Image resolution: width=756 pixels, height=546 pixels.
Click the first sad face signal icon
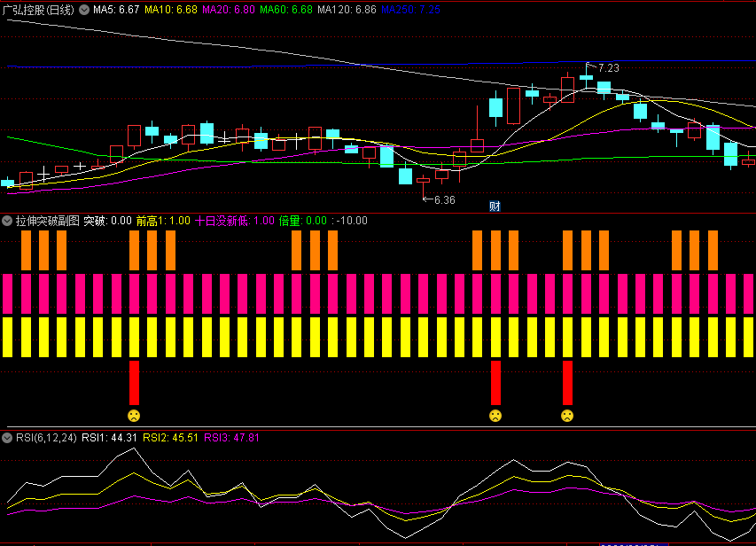pos(134,416)
